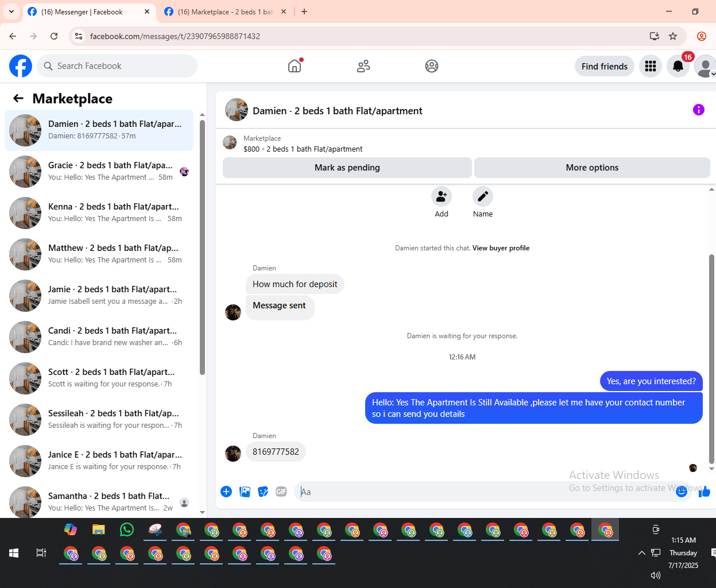Open the Damien conversation in the list
The image size is (716, 588).
coord(99,130)
